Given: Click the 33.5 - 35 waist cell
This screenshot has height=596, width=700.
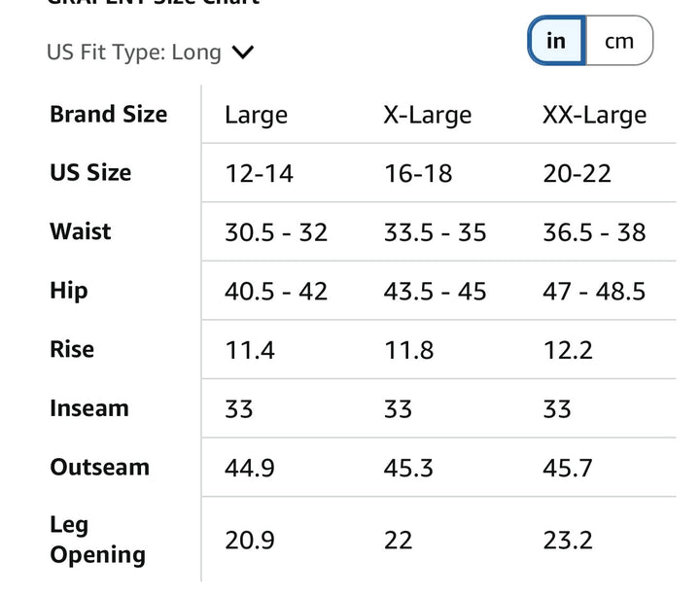Looking at the screenshot, I should 435,232.
